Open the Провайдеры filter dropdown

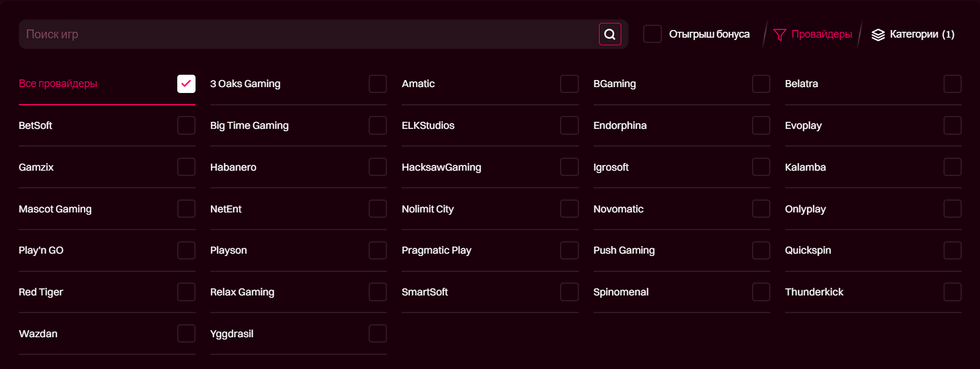click(813, 34)
